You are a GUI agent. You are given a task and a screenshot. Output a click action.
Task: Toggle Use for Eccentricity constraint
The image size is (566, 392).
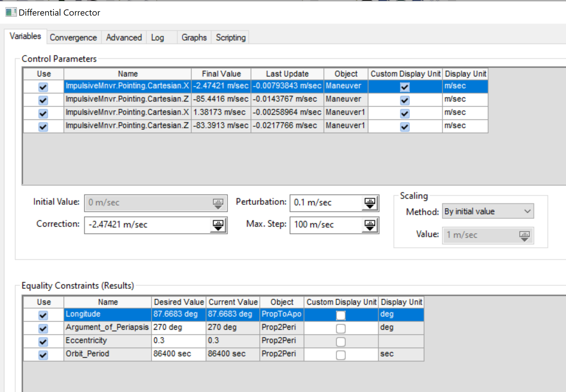click(x=43, y=342)
